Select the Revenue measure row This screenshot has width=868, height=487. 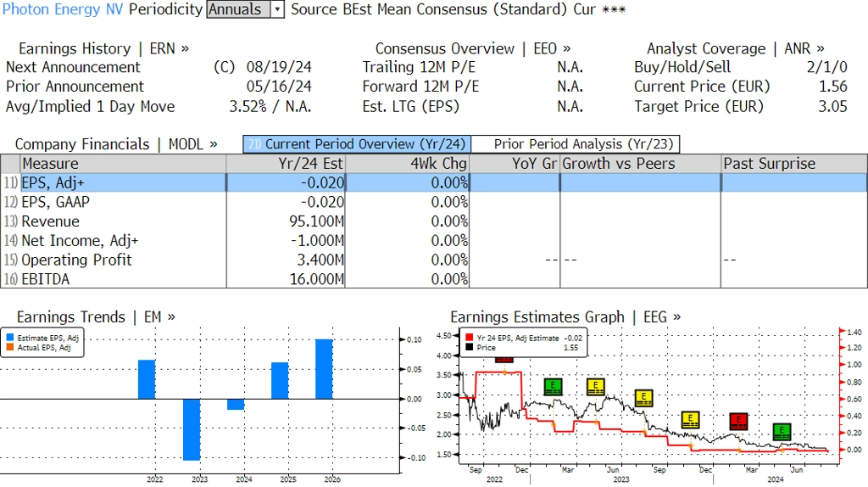[x=434, y=221]
